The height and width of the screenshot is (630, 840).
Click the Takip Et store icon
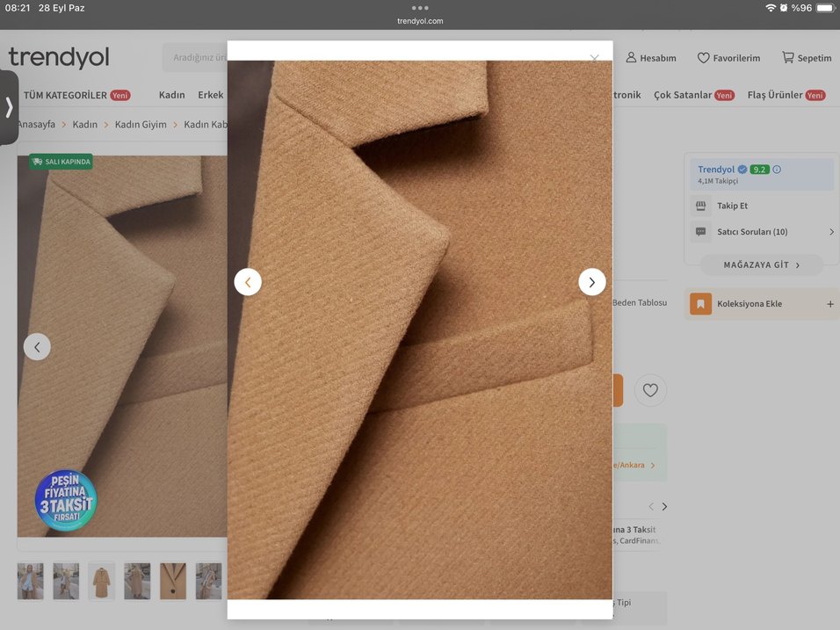click(x=701, y=206)
